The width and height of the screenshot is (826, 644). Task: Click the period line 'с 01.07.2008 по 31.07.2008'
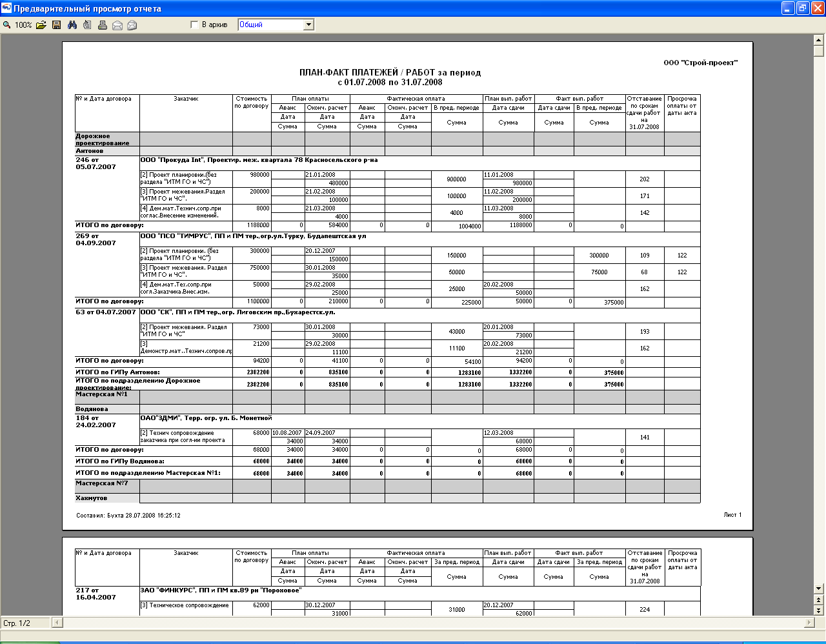(x=390, y=82)
